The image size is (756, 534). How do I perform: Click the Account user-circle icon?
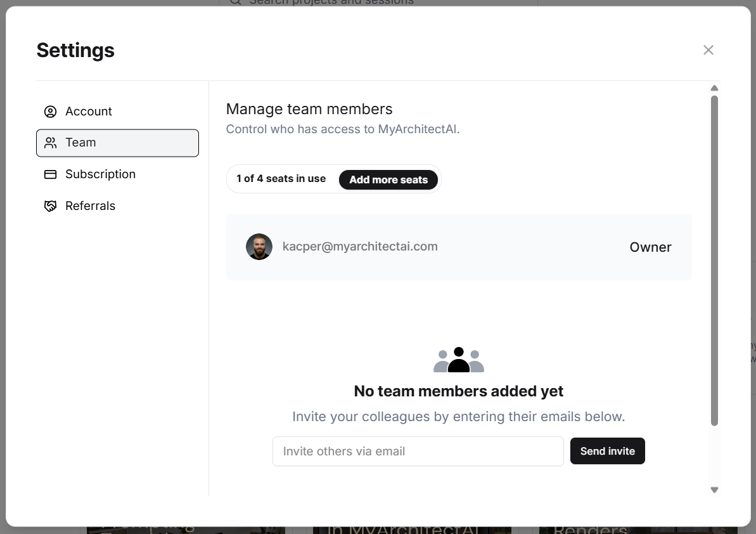point(50,112)
